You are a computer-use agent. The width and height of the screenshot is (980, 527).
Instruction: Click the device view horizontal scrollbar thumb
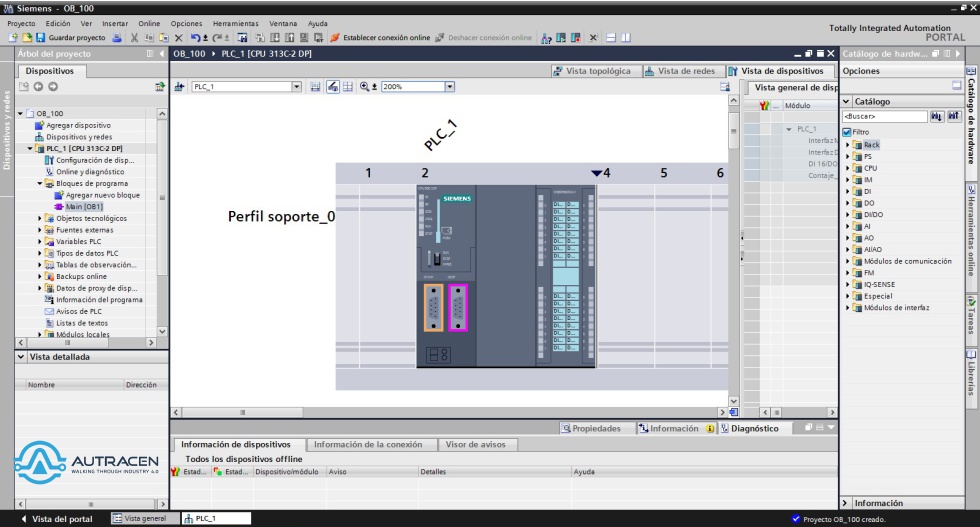coord(242,412)
